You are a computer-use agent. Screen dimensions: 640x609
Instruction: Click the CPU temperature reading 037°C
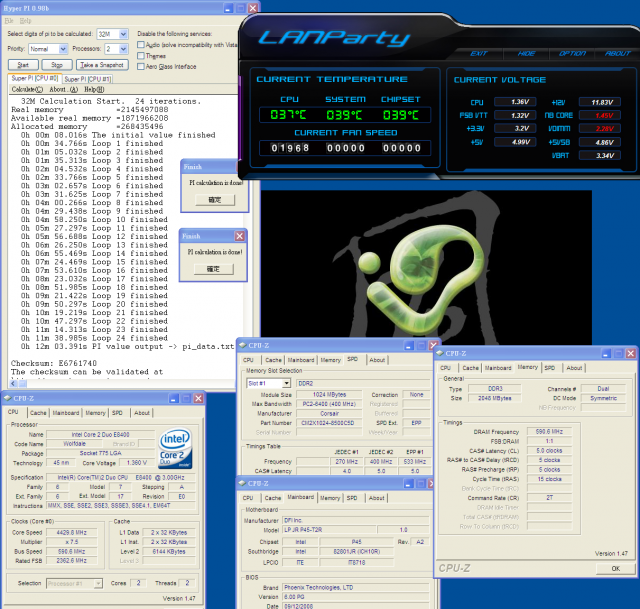click(x=288, y=115)
